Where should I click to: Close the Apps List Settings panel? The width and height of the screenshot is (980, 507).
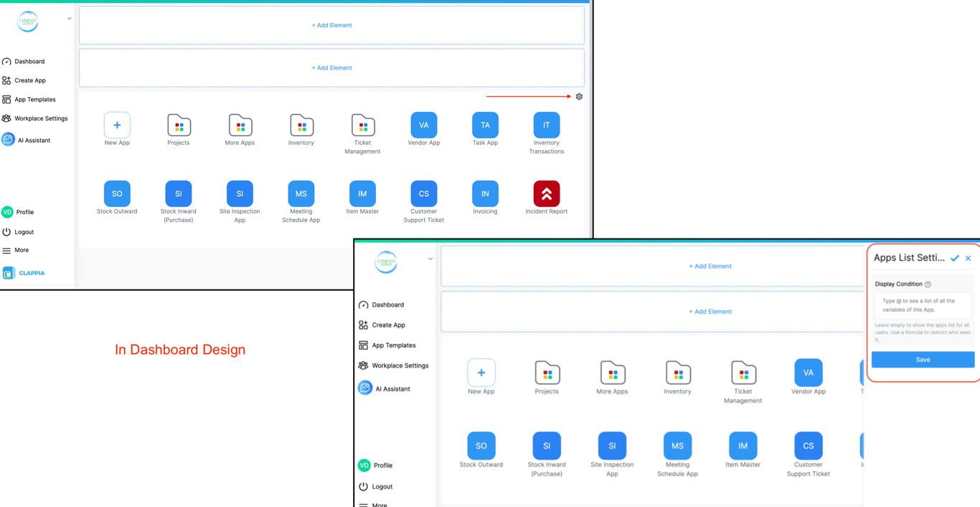tap(969, 258)
